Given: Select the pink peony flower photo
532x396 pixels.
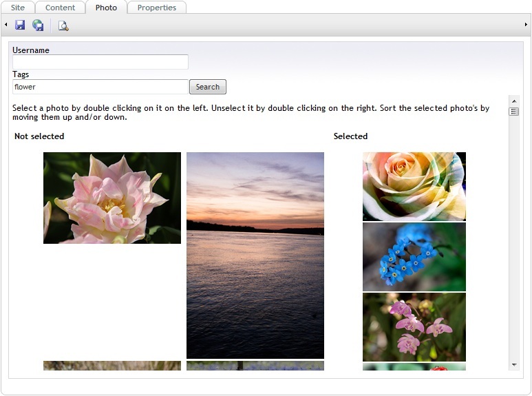Looking at the screenshot, I should [112, 198].
